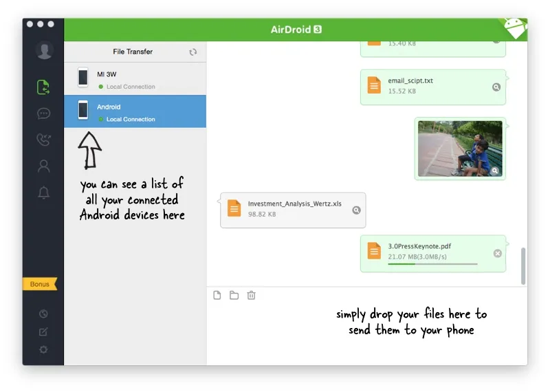550x392 pixels.
Task: Open the park bench photo thumbnail
Action: 460,149
